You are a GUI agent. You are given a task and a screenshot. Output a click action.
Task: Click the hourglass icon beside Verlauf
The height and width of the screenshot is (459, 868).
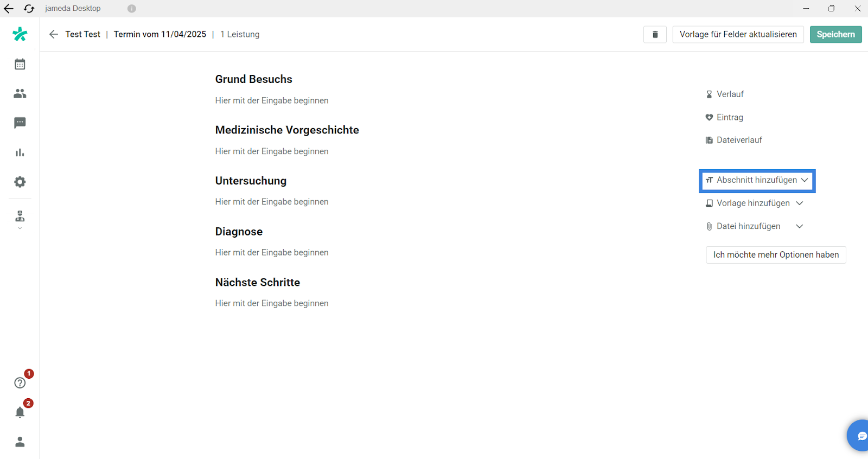(709, 94)
